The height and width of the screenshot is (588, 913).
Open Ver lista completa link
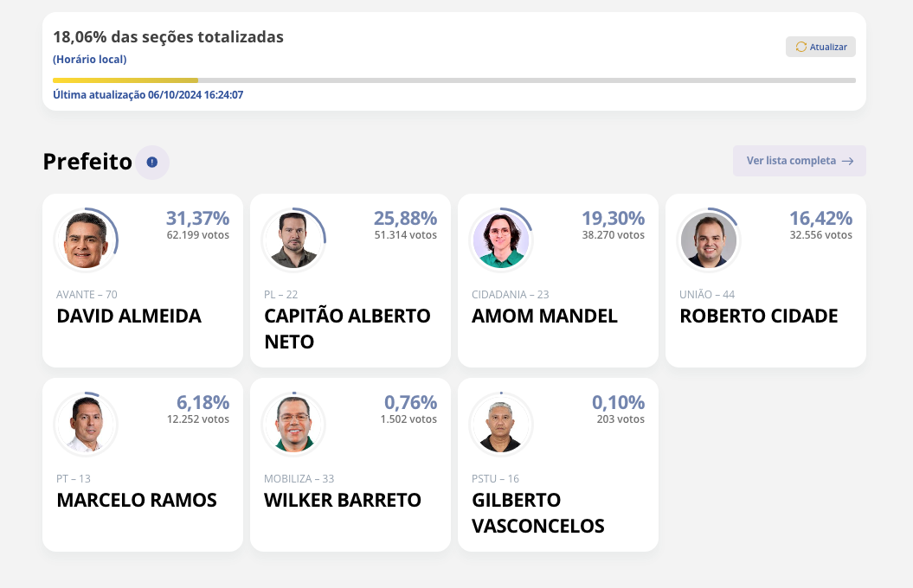(x=799, y=161)
